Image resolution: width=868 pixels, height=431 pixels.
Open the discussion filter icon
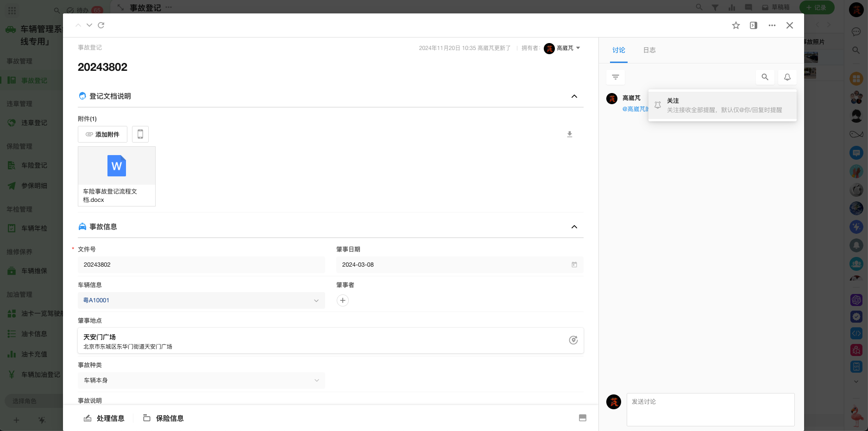pyautogui.click(x=616, y=77)
